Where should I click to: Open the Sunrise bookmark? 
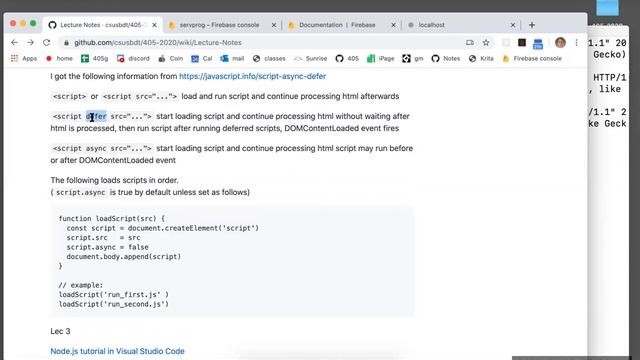click(x=311, y=58)
